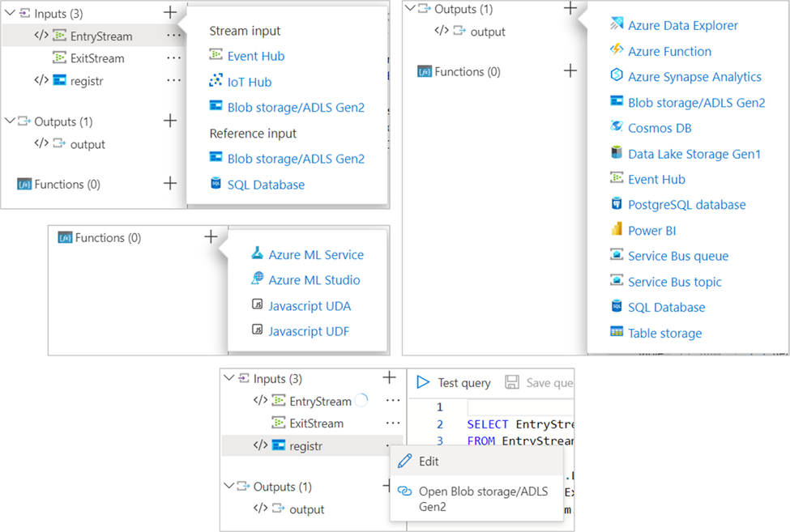The height and width of the screenshot is (532, 790).
Task: Select Event Hub in the outputs list
Action: coord(656,179)
